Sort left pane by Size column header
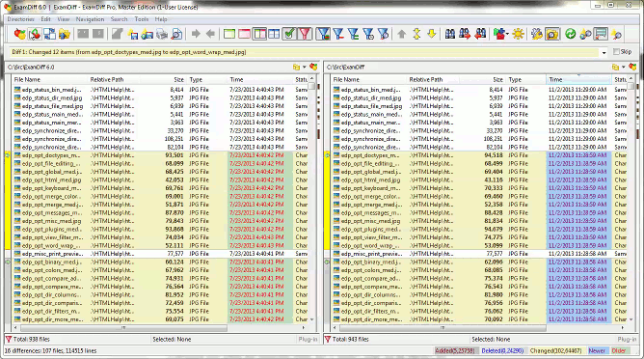 165,79
